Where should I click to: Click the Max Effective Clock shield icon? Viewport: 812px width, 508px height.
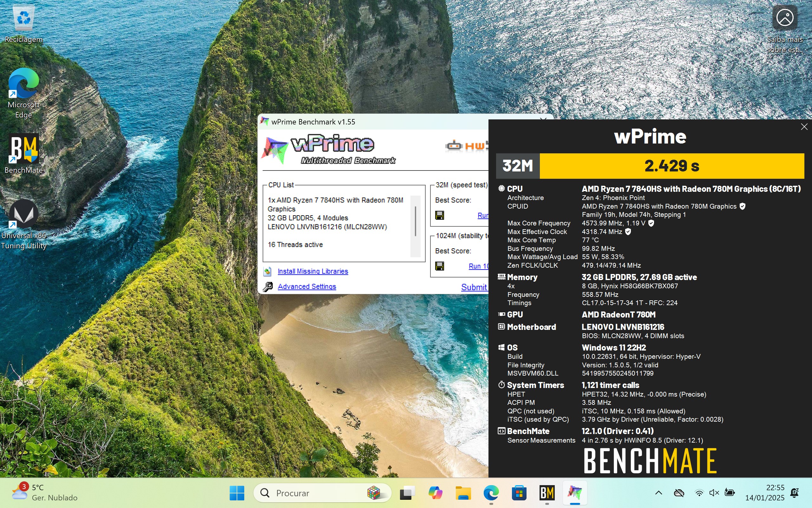(x=628, y=231)
